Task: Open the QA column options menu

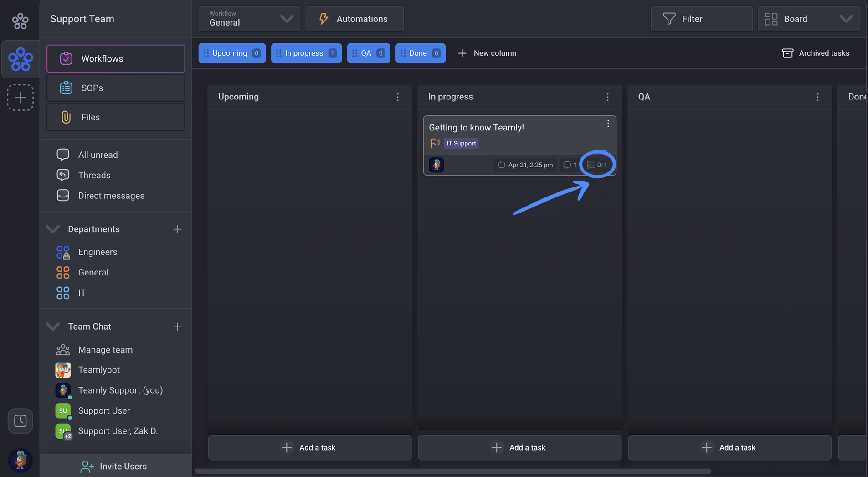Action: point(817,97)
